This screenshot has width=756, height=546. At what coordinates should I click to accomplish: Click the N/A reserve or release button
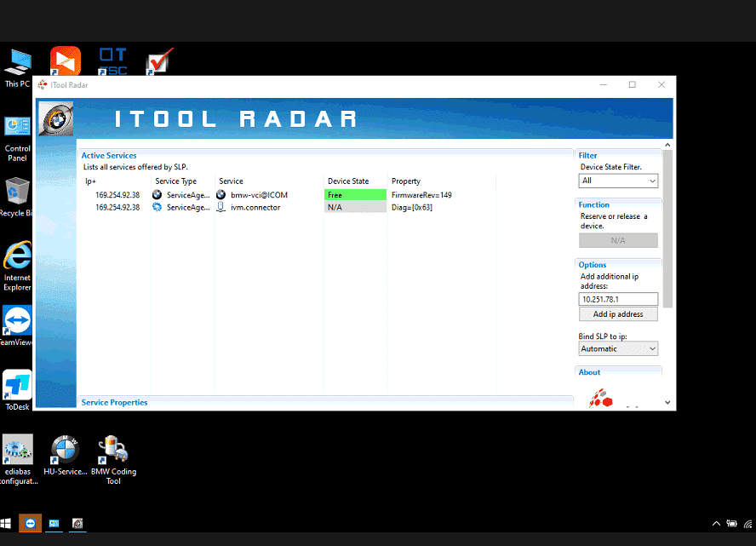pyautogui.click(x=618, y=240)
